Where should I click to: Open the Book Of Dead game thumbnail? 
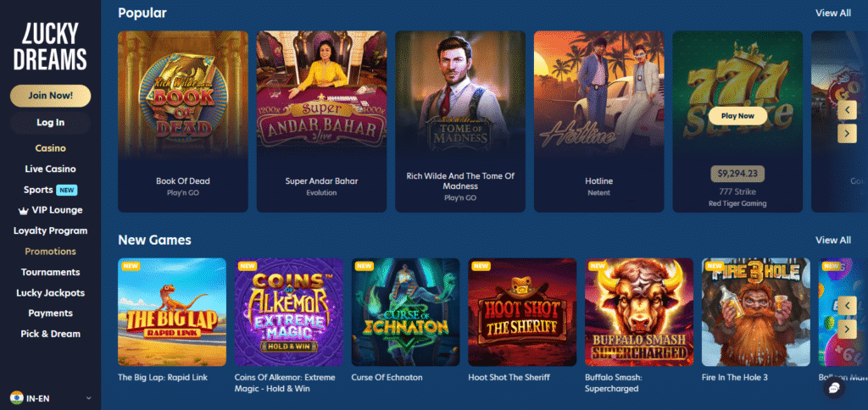pyautogui.click(x=183, y=95)
